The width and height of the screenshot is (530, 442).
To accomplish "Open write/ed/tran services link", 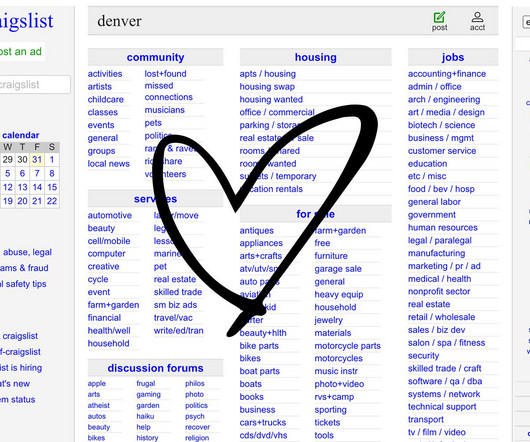I will pos(178,330).
